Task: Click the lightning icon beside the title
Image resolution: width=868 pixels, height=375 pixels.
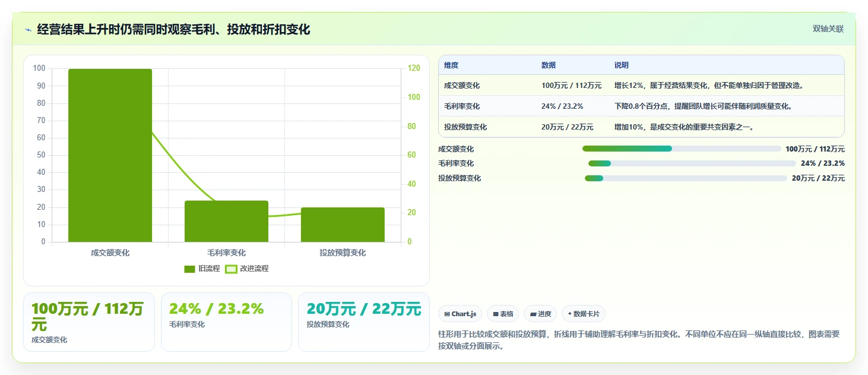Action: pyautogui.click(x=28, y=30)
